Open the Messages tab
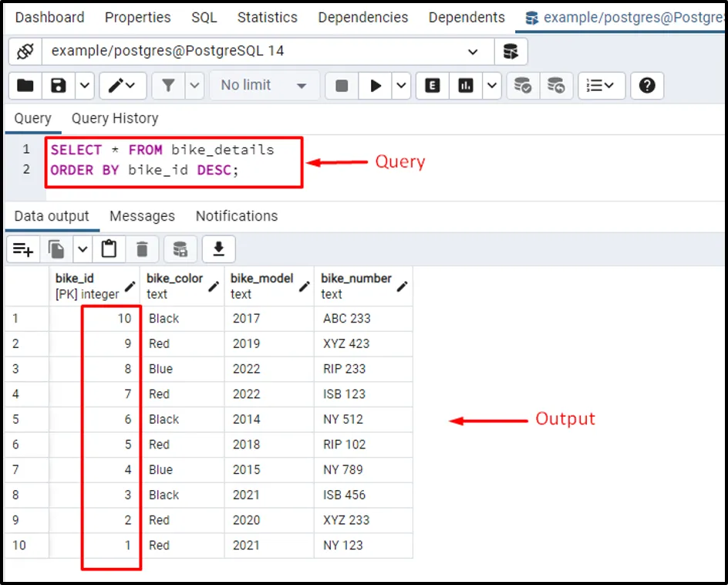Image resolution: width=728 pixels, height=585 pixels. (142, 216)
